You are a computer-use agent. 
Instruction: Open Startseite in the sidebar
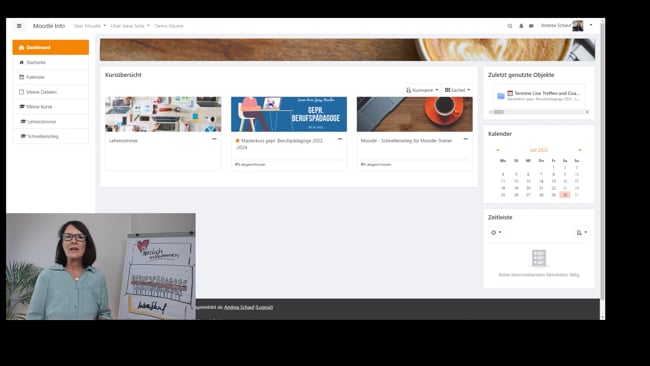point(51,62)
